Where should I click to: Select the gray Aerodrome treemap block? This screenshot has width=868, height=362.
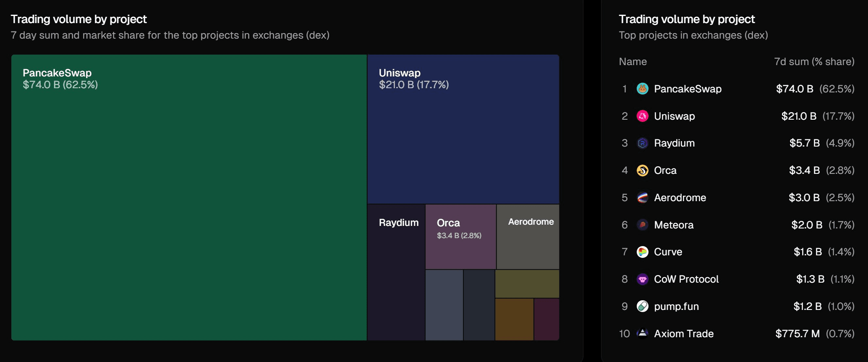pyautogui.click(x=528, y=237)
